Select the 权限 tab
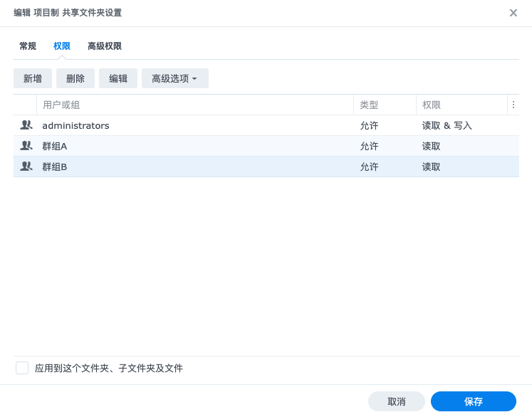 tap(62, 46)
